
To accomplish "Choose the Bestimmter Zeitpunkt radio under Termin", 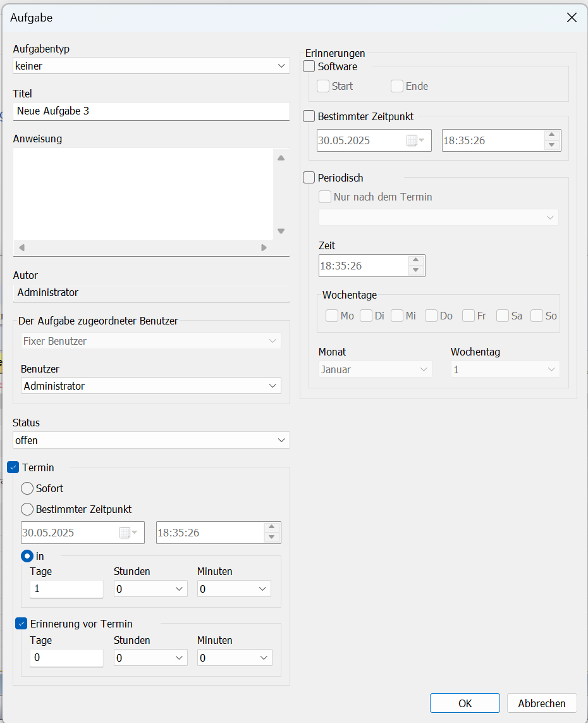I will [x=28, y=509].
